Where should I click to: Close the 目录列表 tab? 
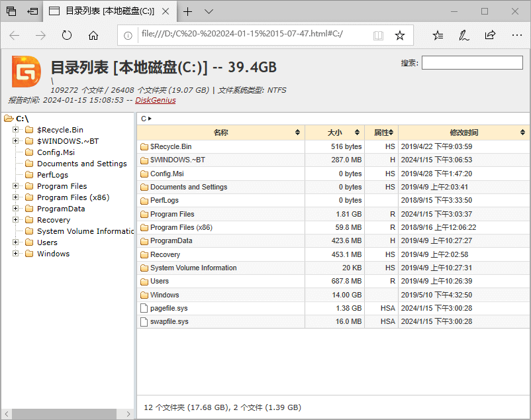[x=166, y=11]
